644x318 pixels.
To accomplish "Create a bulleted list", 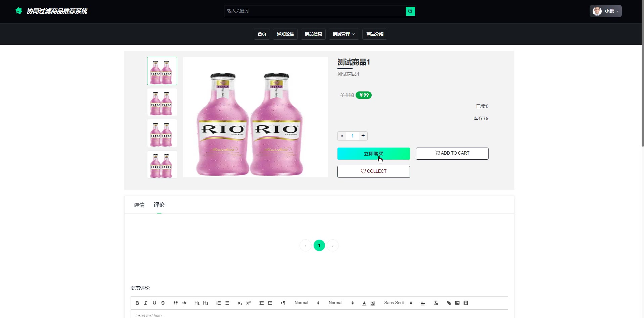I will click(x=227, y=303).
